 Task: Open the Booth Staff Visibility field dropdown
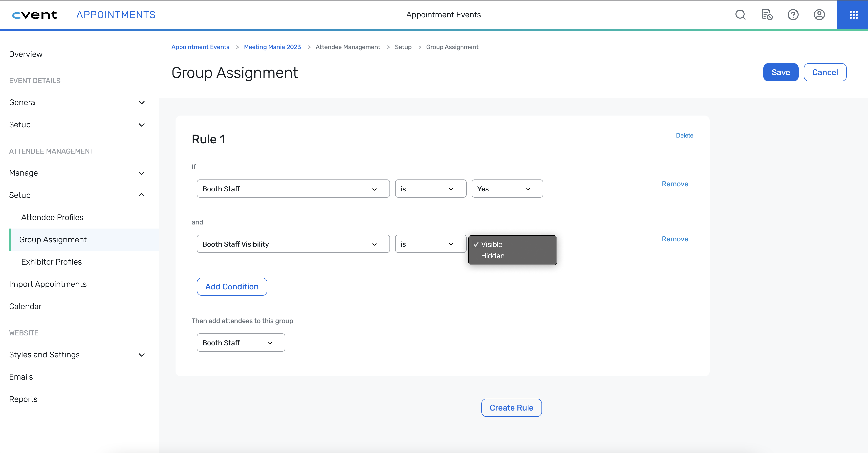click(293, 244)
